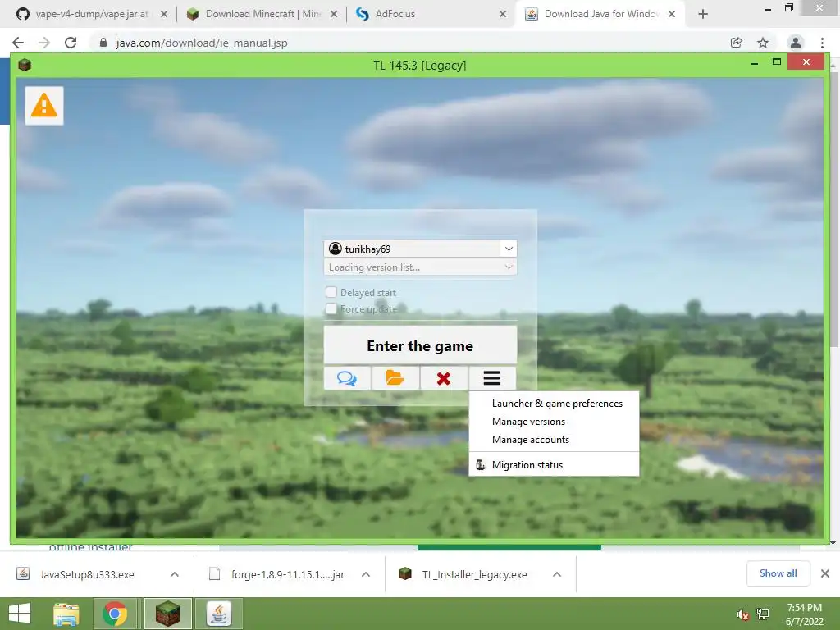
Task: Click the Migration status icon
Action: point(481,464)
